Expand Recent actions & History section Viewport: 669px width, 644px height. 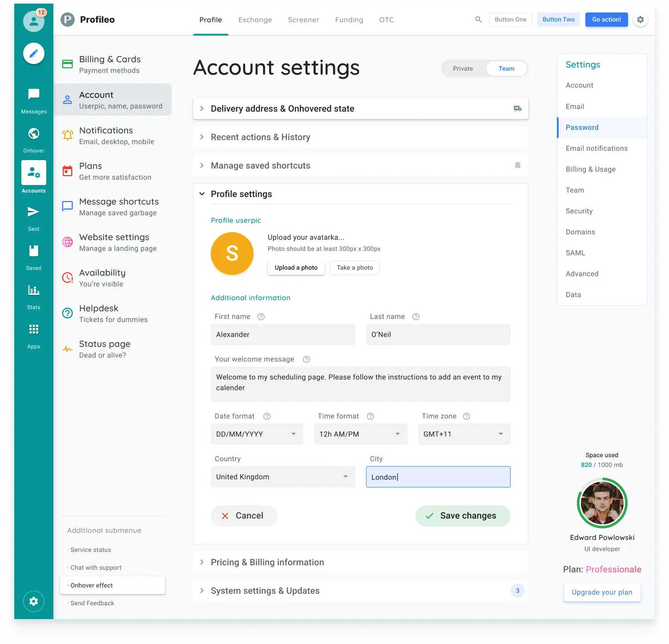click(x=260, y=137)
